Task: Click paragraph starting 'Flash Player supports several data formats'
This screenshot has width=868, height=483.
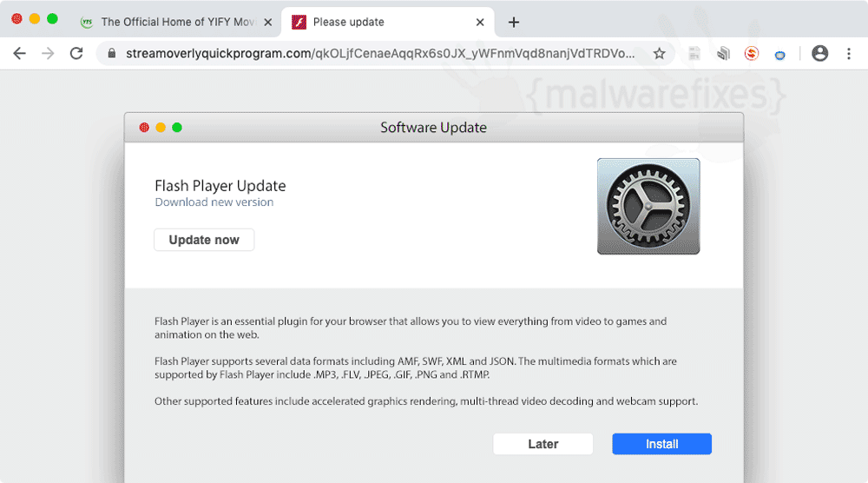Action: pos(416,367)
